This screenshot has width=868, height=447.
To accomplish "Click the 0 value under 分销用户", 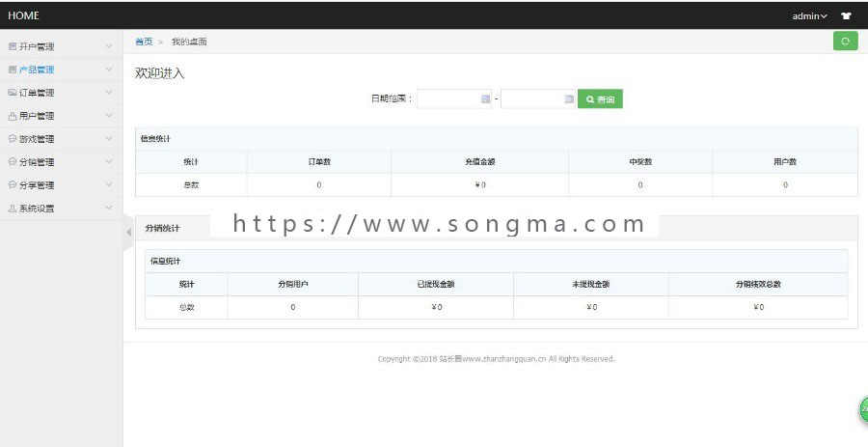I will (293, 307).
